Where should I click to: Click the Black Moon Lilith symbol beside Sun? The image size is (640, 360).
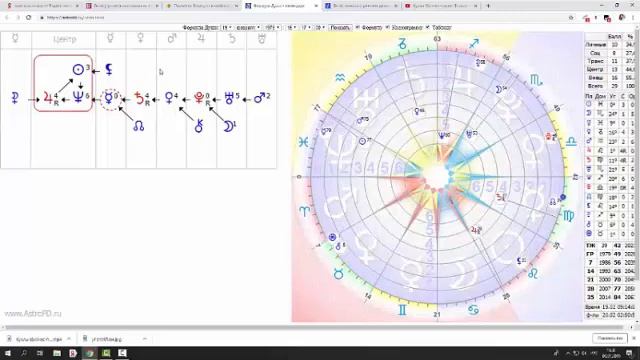point(109,69)
